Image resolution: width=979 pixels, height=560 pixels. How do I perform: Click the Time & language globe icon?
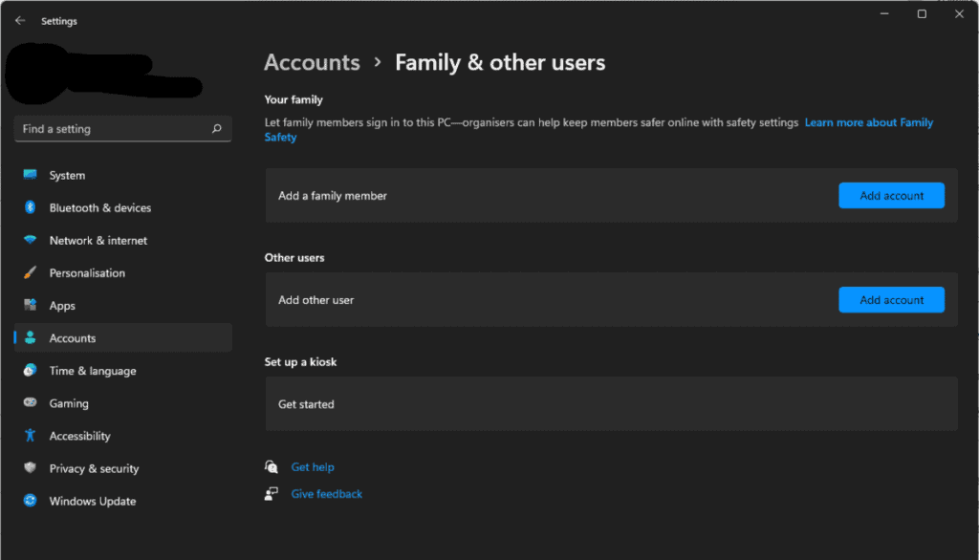point(30,370)
